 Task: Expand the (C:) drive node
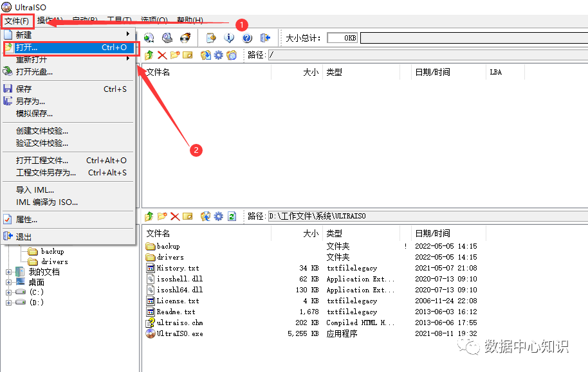point(8,292)
